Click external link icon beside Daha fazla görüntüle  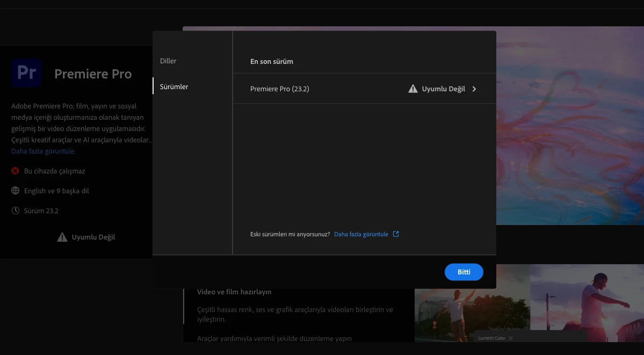click(396, 234)
